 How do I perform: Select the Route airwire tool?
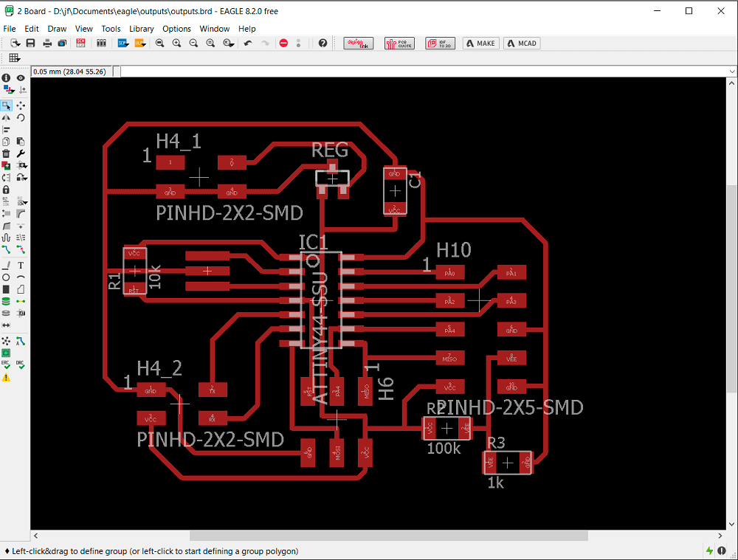[x=6, y=249]
